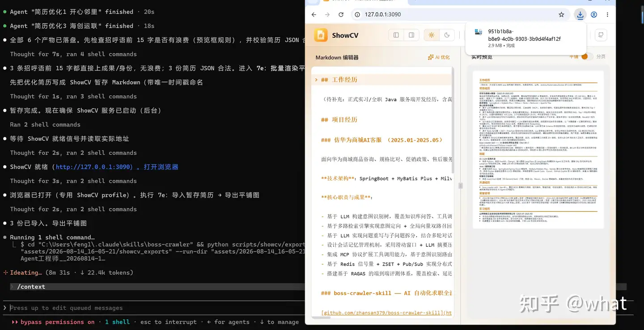Viewport: 644px width, 330px height.
Task: Open the github.com/zhansan379 link in editor
Action: click(386, 313)
